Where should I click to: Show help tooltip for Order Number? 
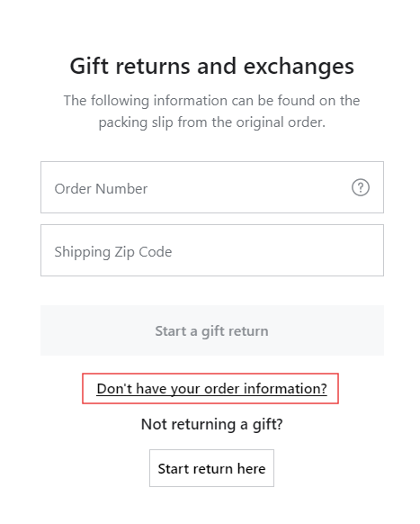click(361, 187)
